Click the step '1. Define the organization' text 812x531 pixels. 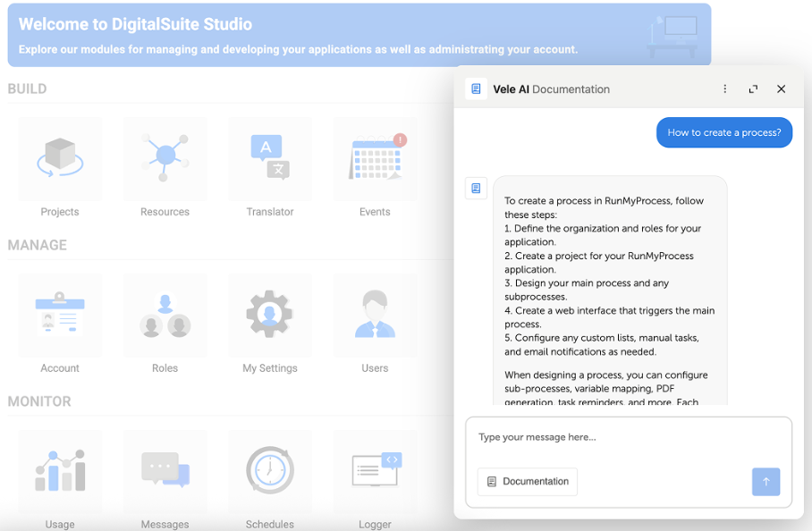[603, 235]
